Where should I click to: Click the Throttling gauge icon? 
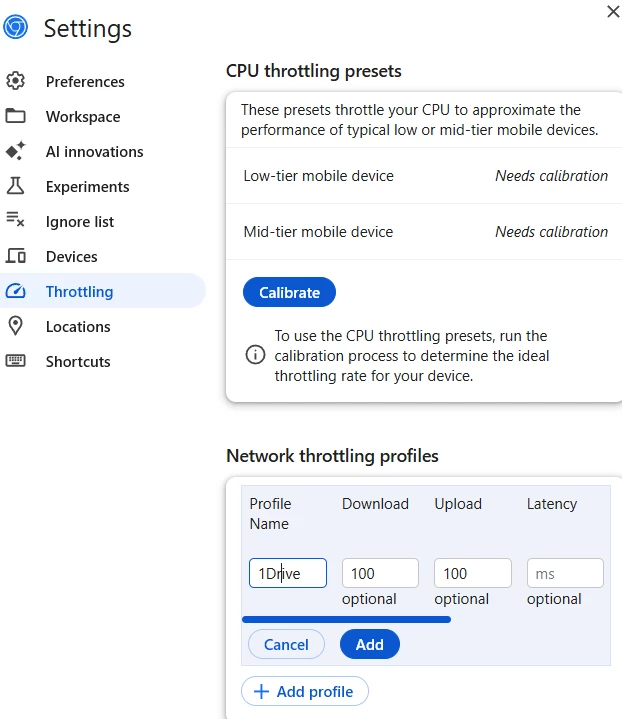(x=16, y=291)
